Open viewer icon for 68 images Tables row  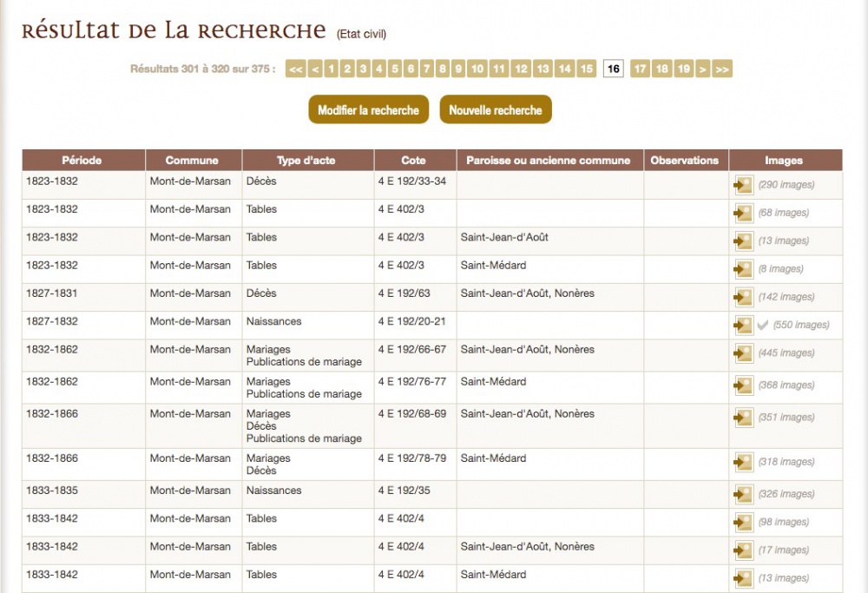743,214
